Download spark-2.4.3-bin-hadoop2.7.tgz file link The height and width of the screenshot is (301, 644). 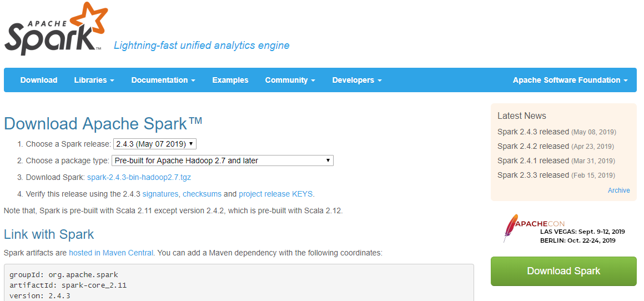click(139, 177)
